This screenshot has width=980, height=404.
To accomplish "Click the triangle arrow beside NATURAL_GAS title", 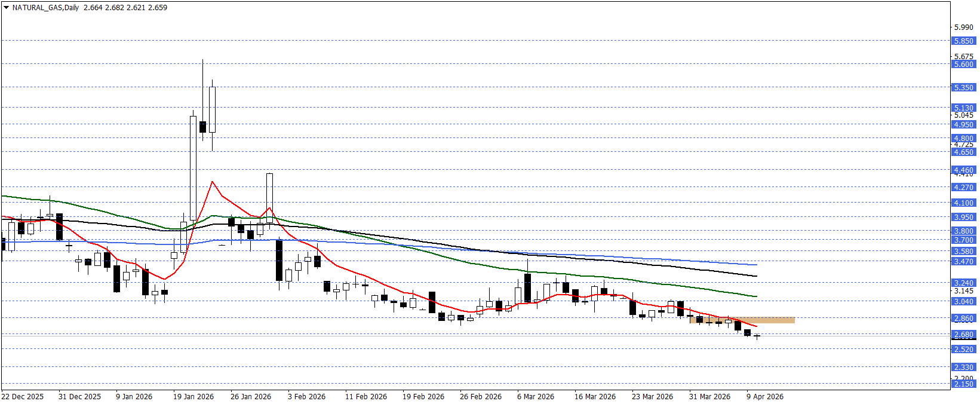I will point(7,8).
